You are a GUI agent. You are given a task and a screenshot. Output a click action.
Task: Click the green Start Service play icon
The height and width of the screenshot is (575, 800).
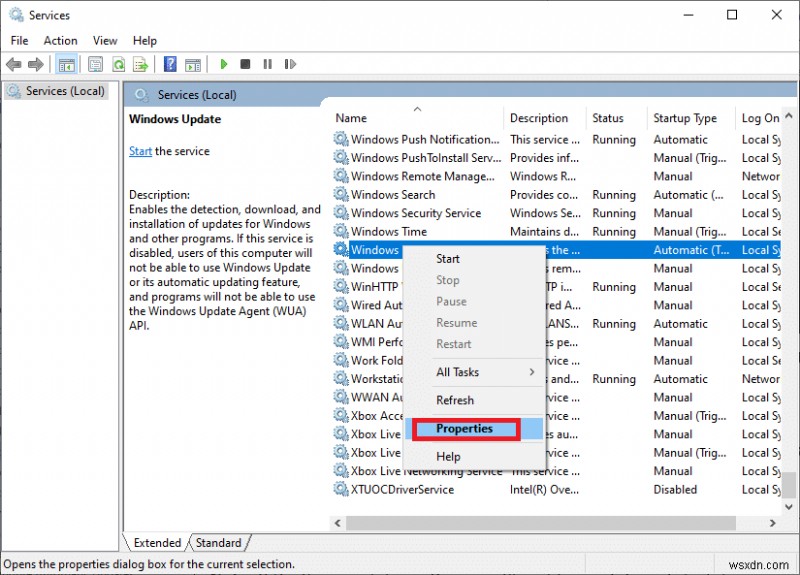(x=223, y=64)
